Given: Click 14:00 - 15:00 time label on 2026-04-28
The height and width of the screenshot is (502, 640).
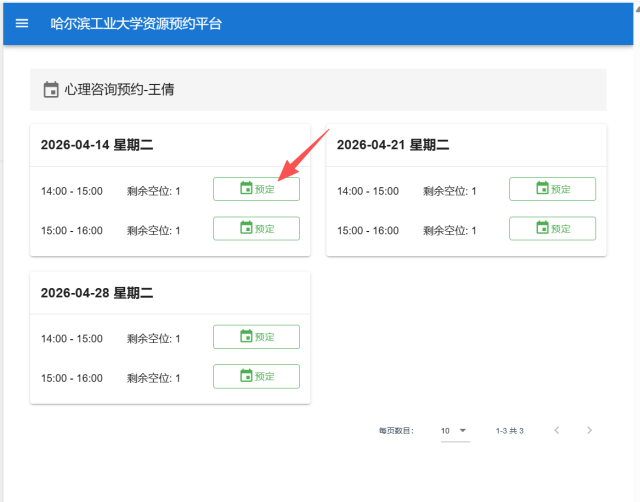Looking at the screenshot, I should click(x=72, y=339).
